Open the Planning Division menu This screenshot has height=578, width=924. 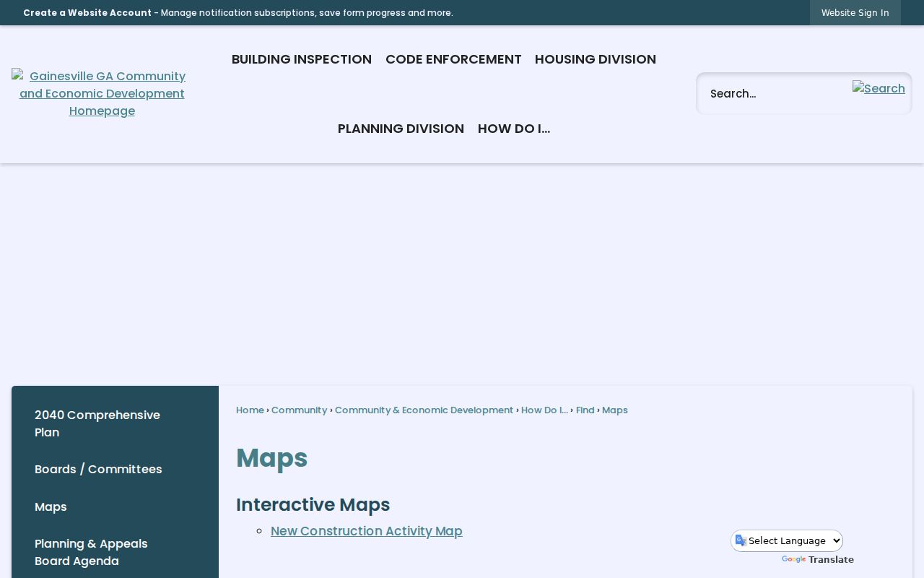[401, 129]
